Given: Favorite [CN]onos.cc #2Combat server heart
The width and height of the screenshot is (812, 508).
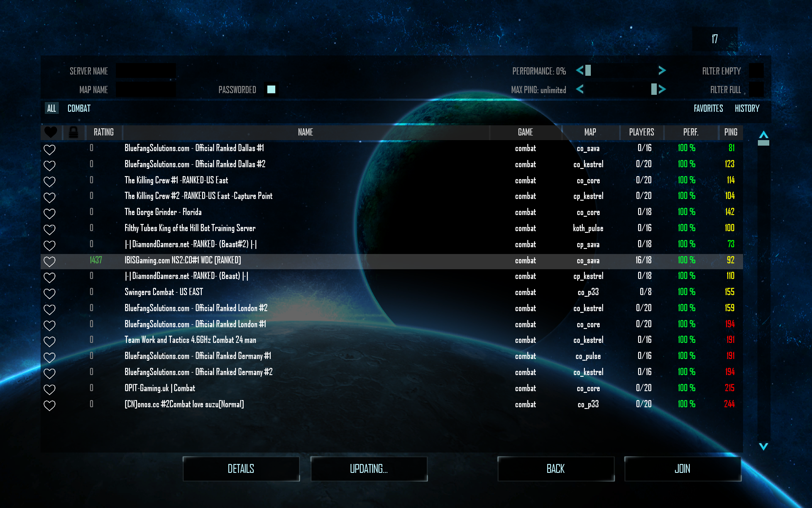Looking at the screenshot, I should click(x=49, y=406).
